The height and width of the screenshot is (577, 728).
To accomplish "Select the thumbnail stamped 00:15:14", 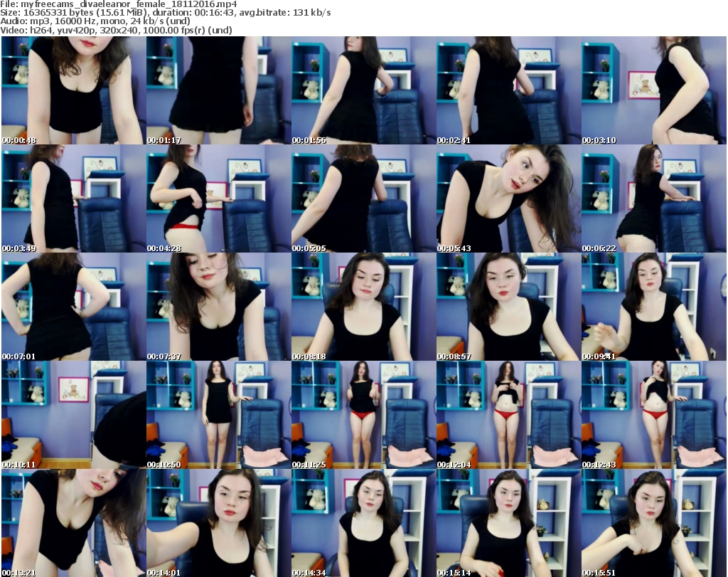I will tap(508, 523).
